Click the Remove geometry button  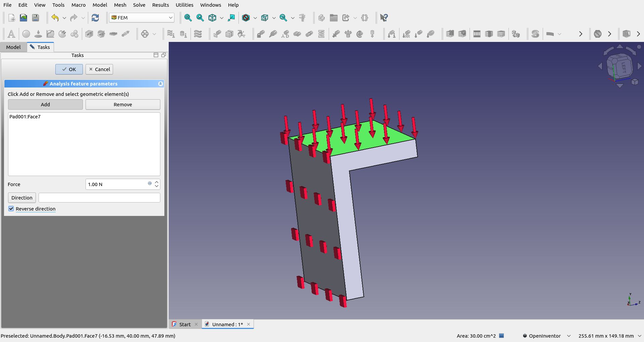tap(123, 104)
